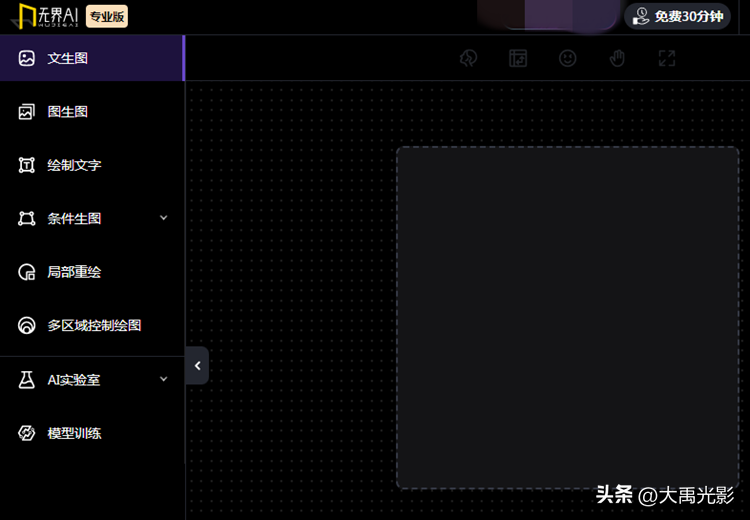The height and width of the screenshot is (520, 750).
Task: Click the layout swap icon in canvas toolbar
Action: (x=518, y=58)
